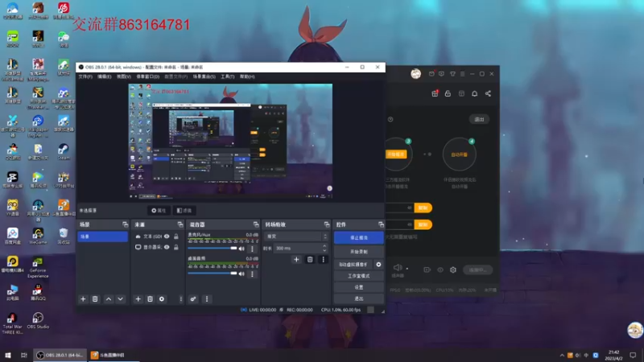
Task: Click the user avatar in the Douyu window
Action: pyautogui.click(x=415, y=74)
